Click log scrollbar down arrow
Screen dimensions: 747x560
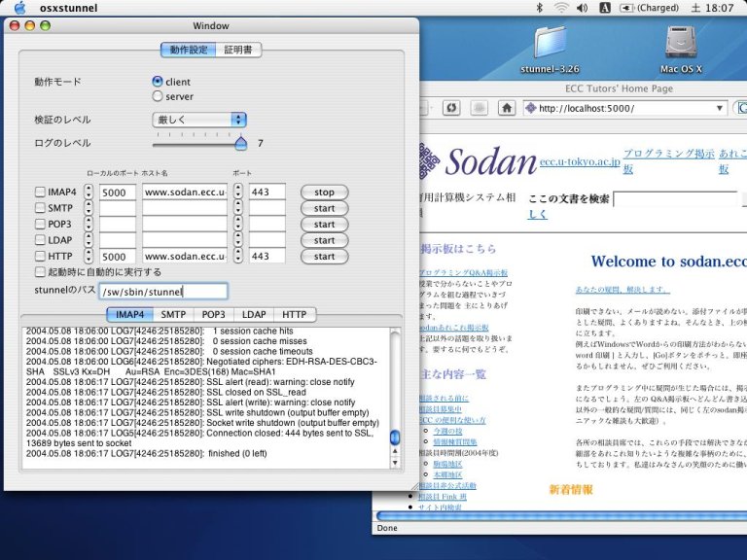(395, 462)
